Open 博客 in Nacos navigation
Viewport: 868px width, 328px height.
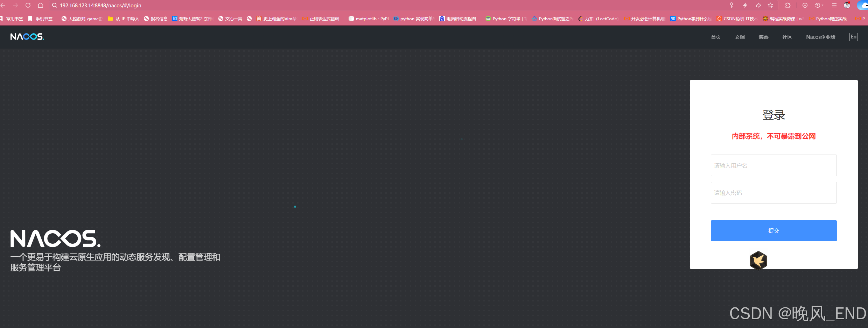pos(763,37)
